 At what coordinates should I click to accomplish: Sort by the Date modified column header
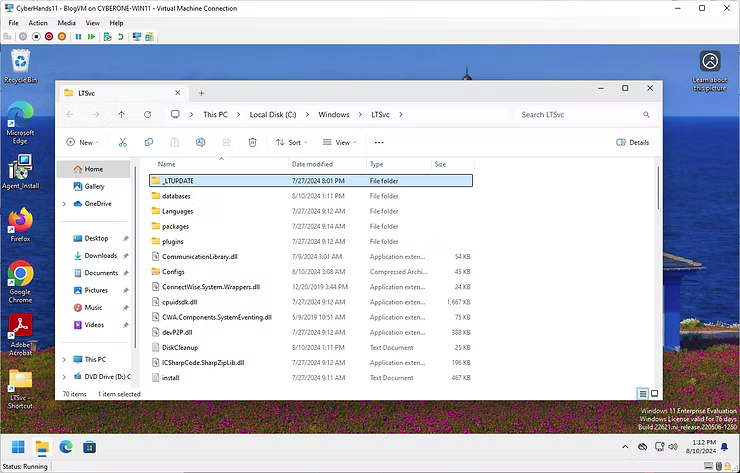[327, 164]
